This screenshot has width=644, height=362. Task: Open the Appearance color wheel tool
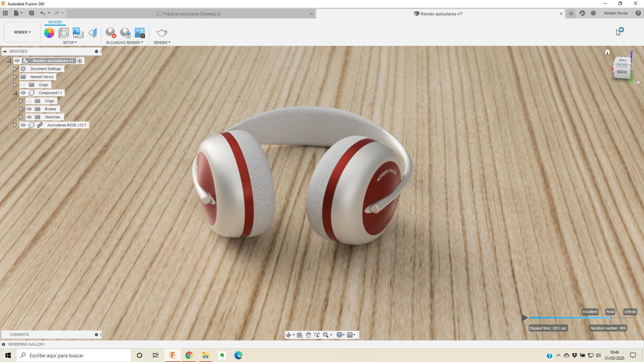click(x=49, y=33)
